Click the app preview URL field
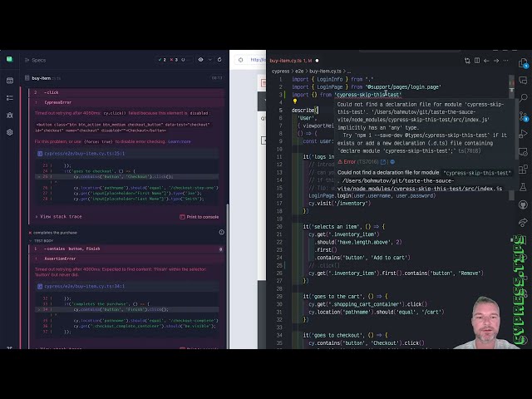The image size is (532, 399). pos(258,60)
